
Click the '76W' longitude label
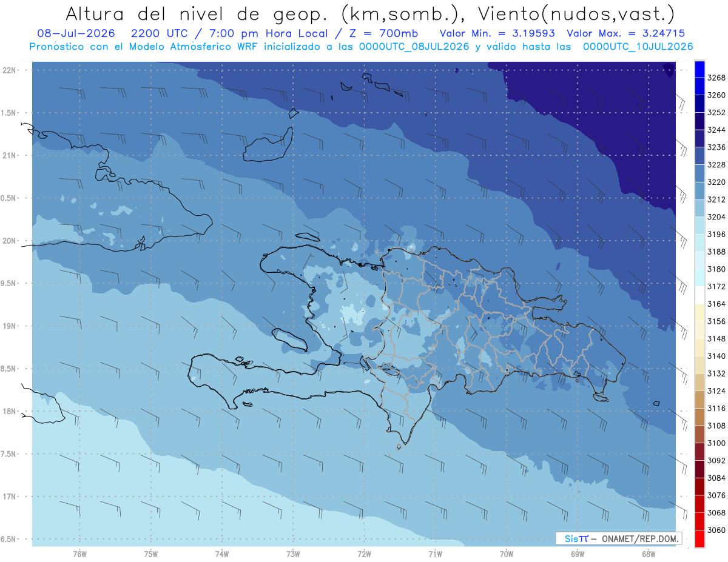click(x=79, y=554)
